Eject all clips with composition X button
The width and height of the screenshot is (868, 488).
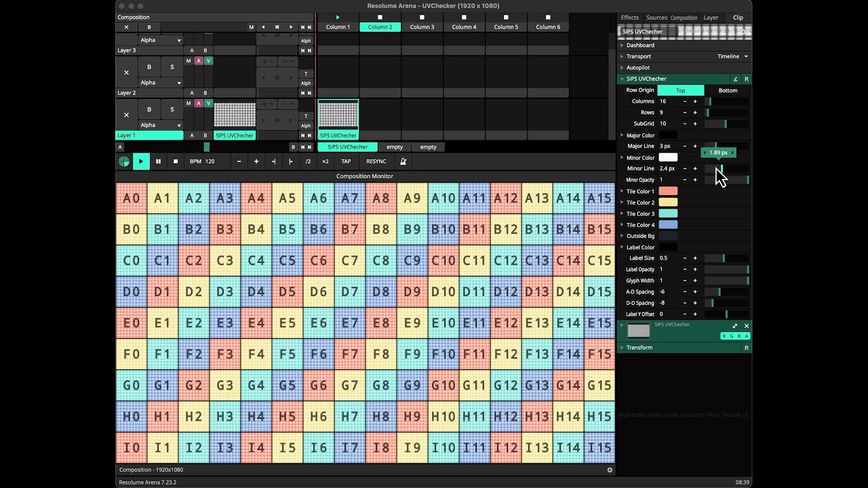[x=126, y=27]
